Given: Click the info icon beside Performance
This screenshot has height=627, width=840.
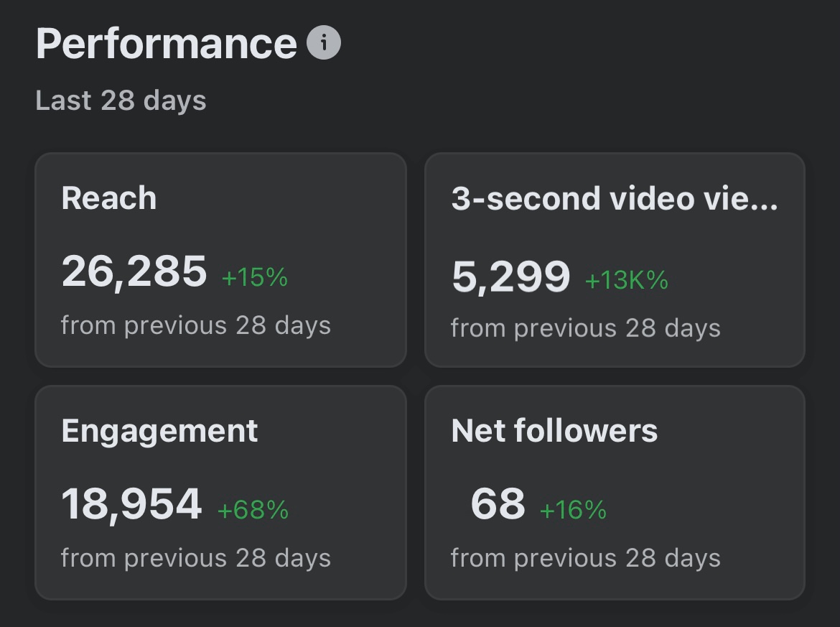Looking at the screenshot, I should tap(324, 43).
